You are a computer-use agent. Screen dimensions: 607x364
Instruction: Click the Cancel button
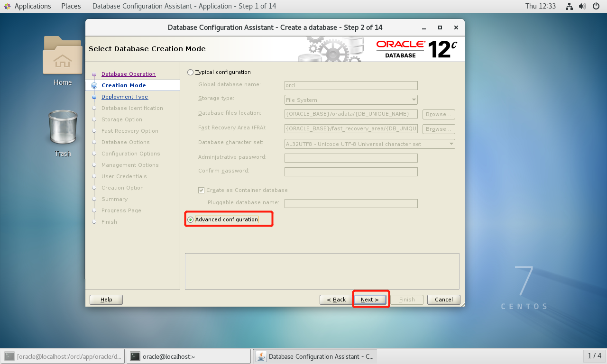coord(444,300)
